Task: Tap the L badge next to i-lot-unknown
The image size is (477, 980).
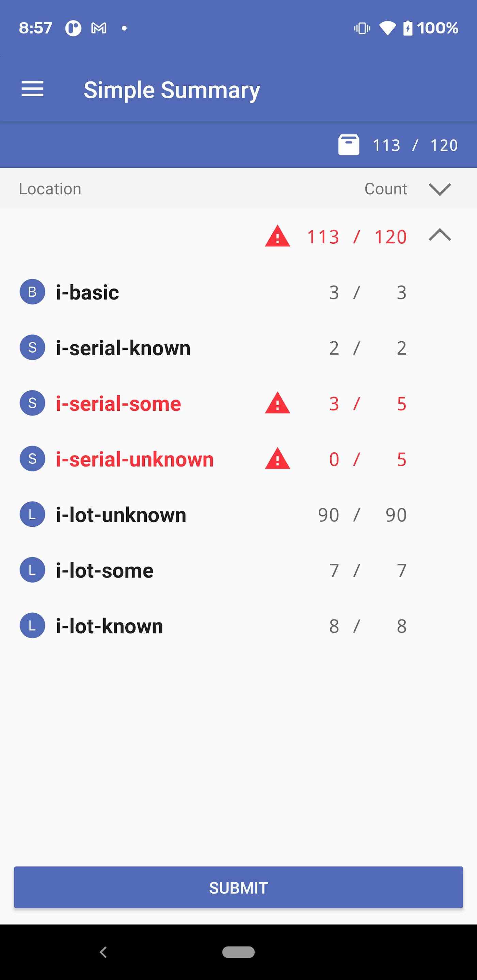Action: coord(32,514)
